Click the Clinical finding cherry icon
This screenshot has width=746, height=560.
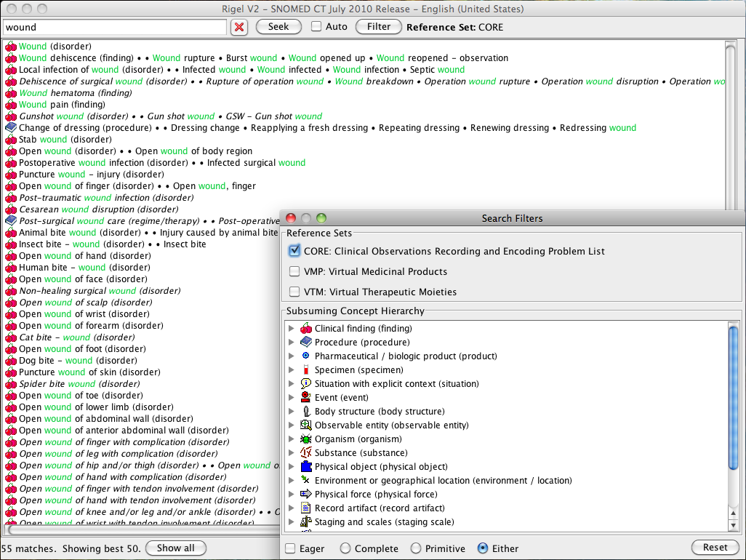point(306,328)
